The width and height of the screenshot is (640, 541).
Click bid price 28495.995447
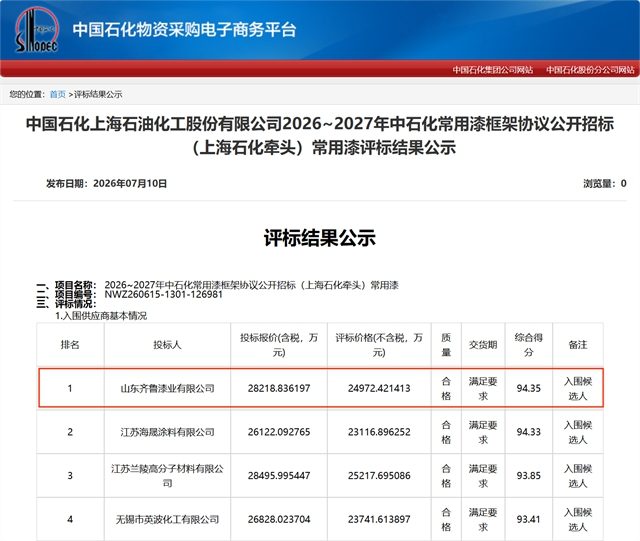point(279,476)
